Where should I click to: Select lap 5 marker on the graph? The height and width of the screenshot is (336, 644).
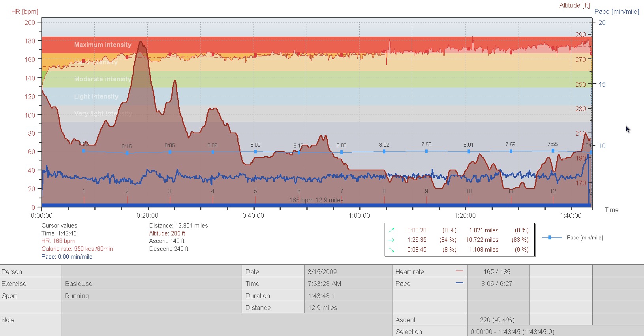pos(255,191)
